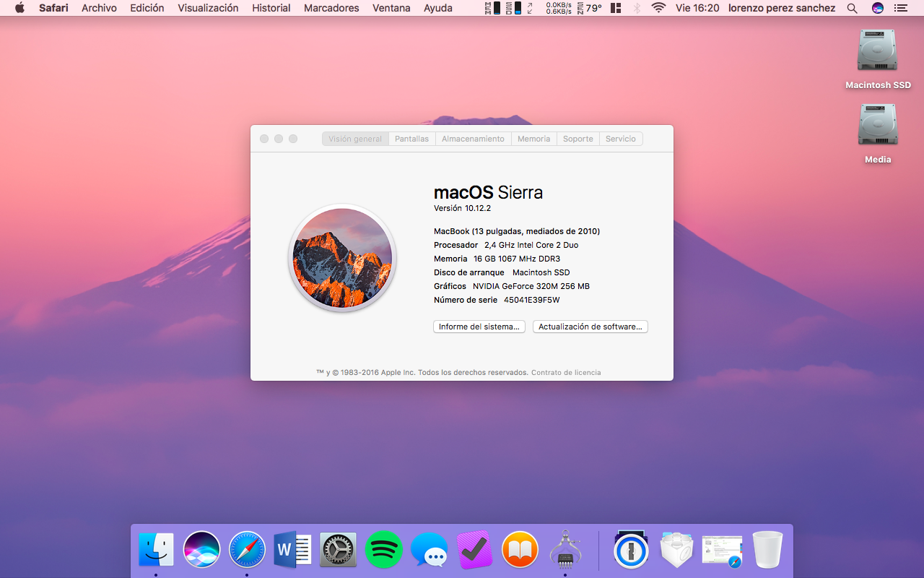Open the Marcadores menu
Screen dimensions: 924x578
pyautogui.click(x=331, y=8)
